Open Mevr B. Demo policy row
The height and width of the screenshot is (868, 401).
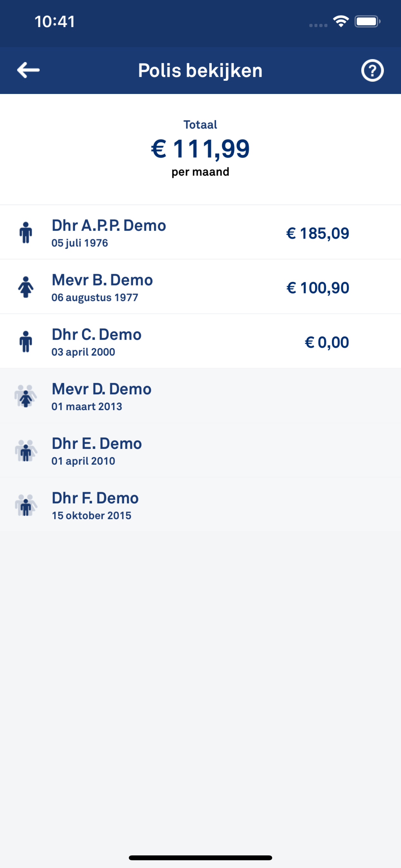pos(102,280)
